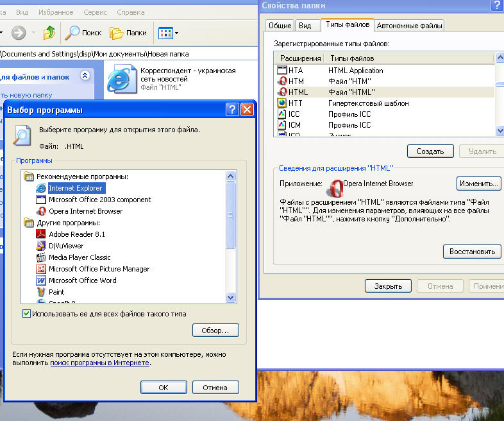
Task: Open the Сервис menu
Action: pos(95,12)
